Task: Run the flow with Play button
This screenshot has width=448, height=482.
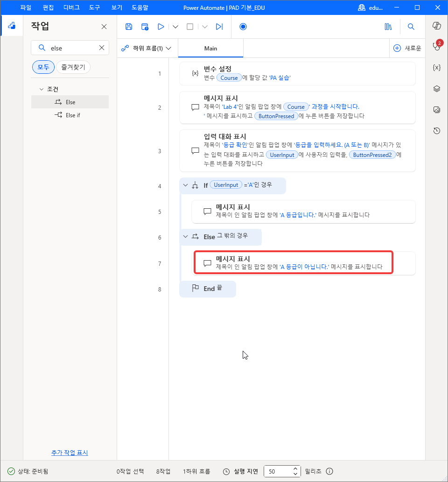Action: 161,27
